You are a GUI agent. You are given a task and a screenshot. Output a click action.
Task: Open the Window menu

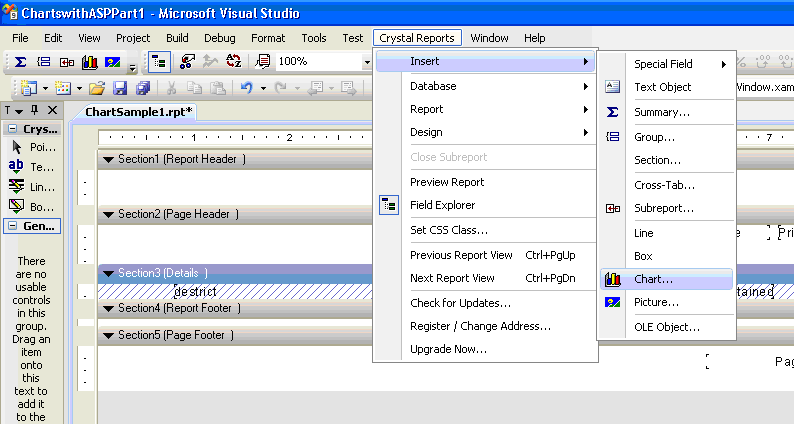click(x=489, y=38)
